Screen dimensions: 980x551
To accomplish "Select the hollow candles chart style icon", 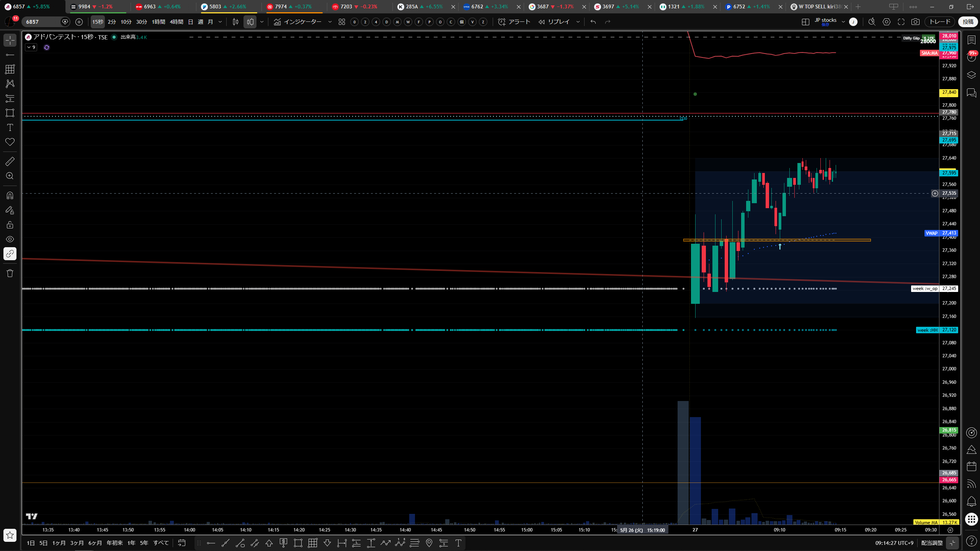I will click(x=250, y=22).
